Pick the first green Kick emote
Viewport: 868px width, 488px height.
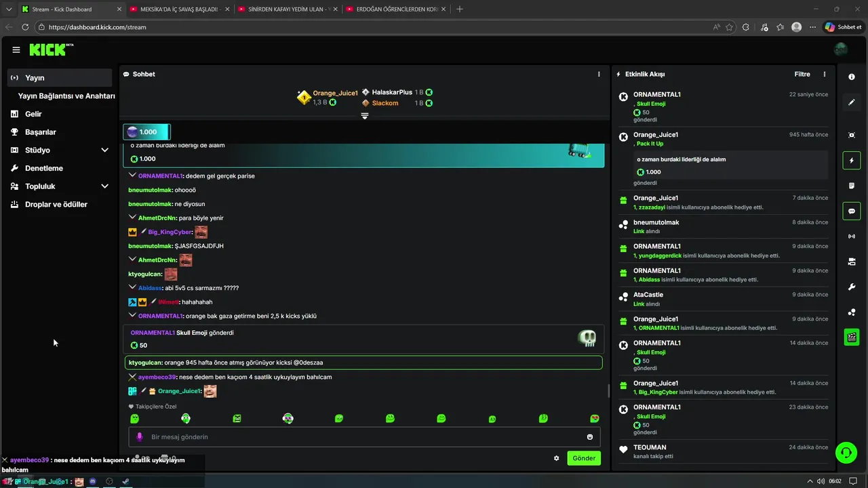[134, 419]
